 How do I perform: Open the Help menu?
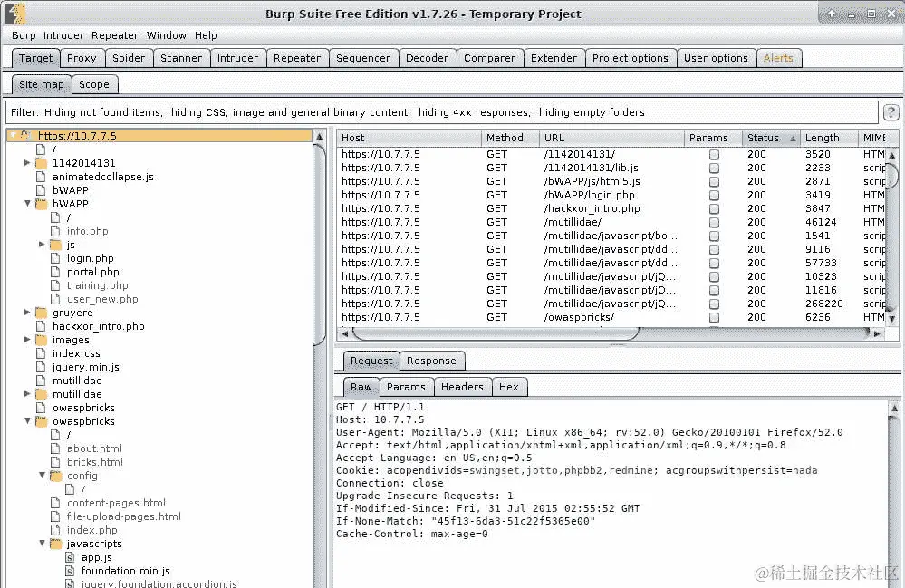coord(206,35)
